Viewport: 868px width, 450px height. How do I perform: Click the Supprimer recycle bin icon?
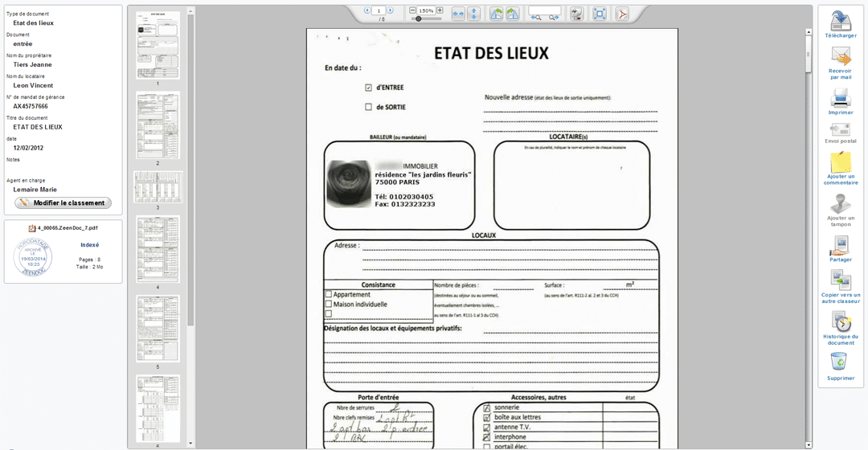pos(839,362)
